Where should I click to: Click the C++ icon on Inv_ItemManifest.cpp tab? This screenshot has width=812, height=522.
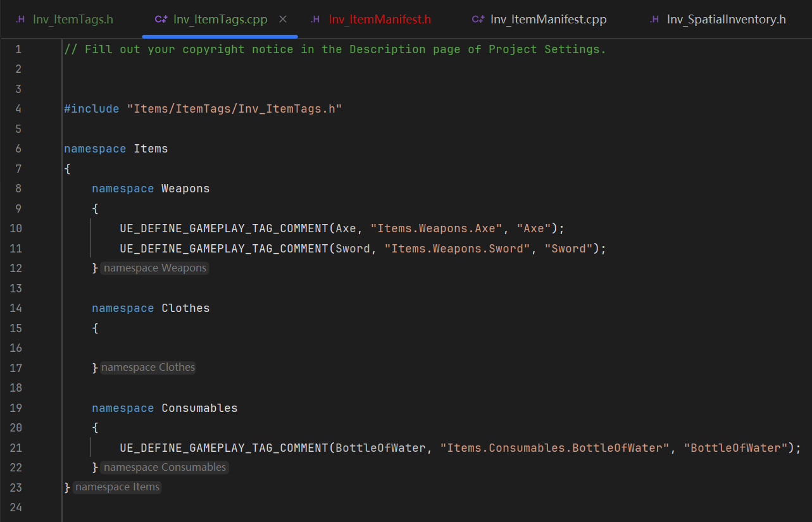click(x=478, y=19)
